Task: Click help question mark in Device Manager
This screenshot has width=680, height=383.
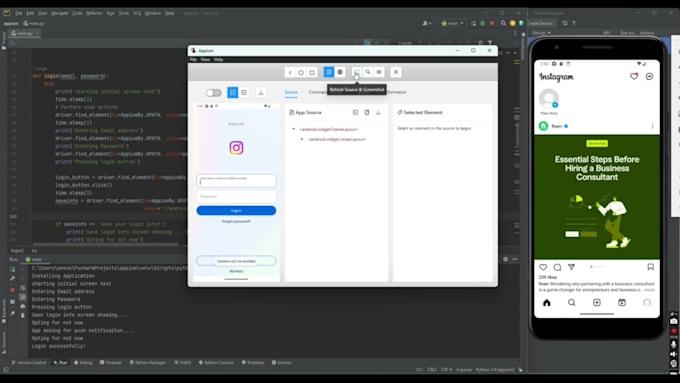Action: 573,23
